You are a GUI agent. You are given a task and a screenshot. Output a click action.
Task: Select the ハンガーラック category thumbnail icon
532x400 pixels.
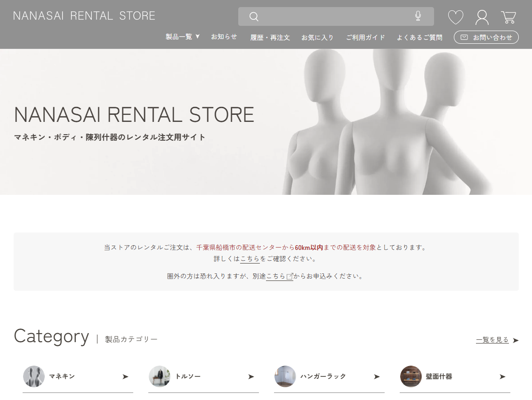(285, 376)
